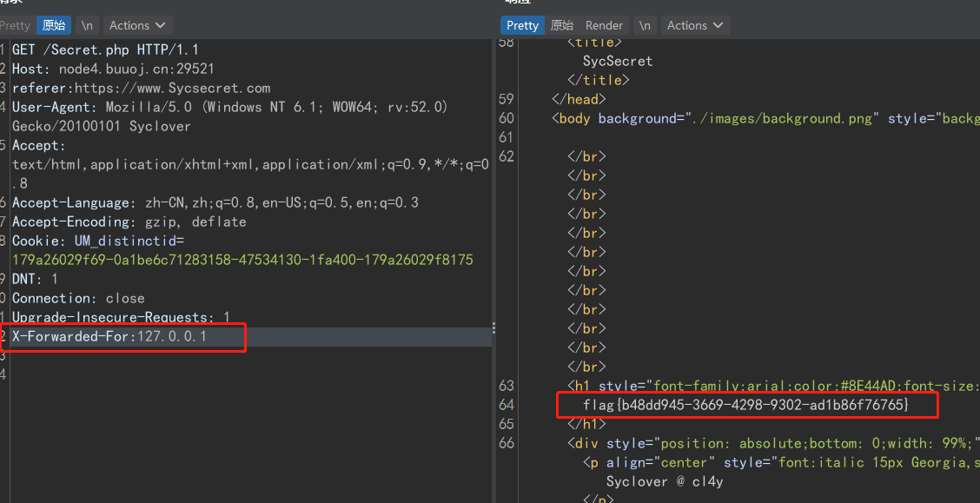Click the body background line 60
This screenshot has width=980, height=503.
[x=765, y=118]
